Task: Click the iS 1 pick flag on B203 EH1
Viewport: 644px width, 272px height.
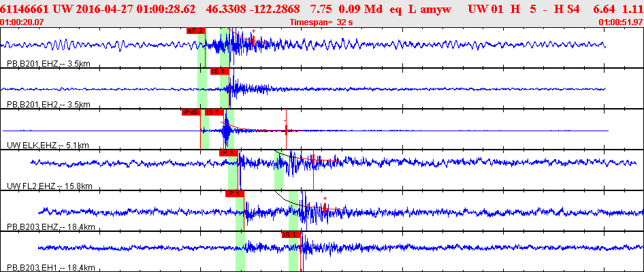Action: pos(291,235)
